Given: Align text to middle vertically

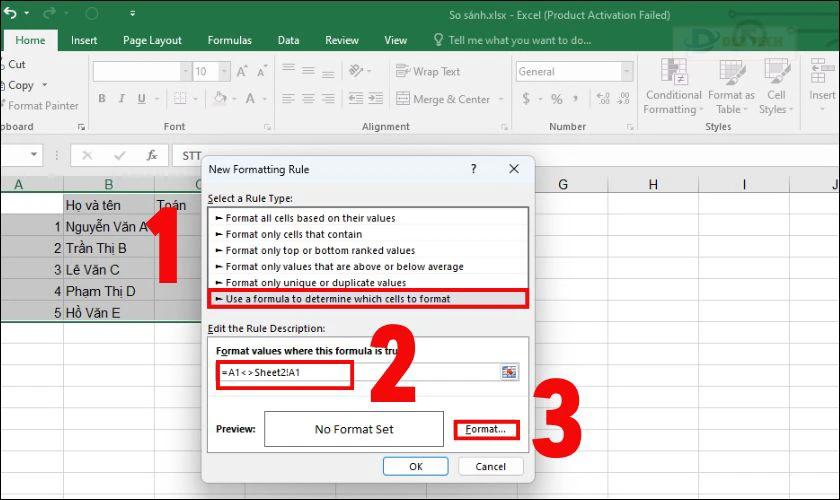Looking at the screenshot, I should pyautogui.click(x=308, y=70).
